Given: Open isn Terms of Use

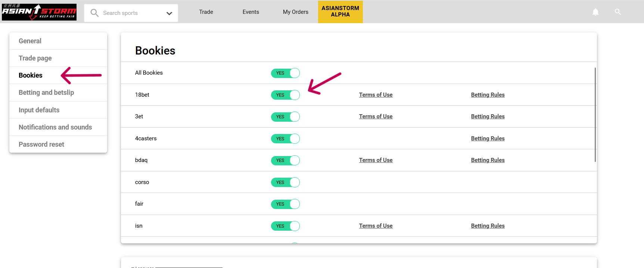Looking at the screenshot, I should [376, 226].
